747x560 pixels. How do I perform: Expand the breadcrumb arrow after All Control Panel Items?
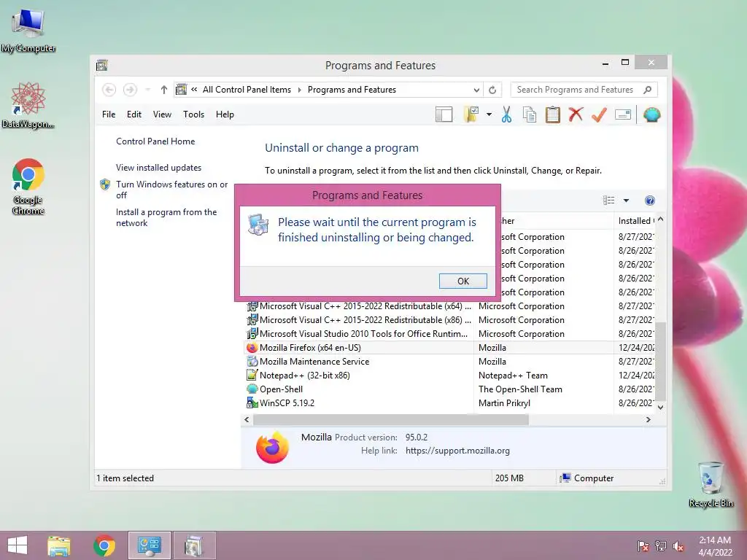point(299,90)
